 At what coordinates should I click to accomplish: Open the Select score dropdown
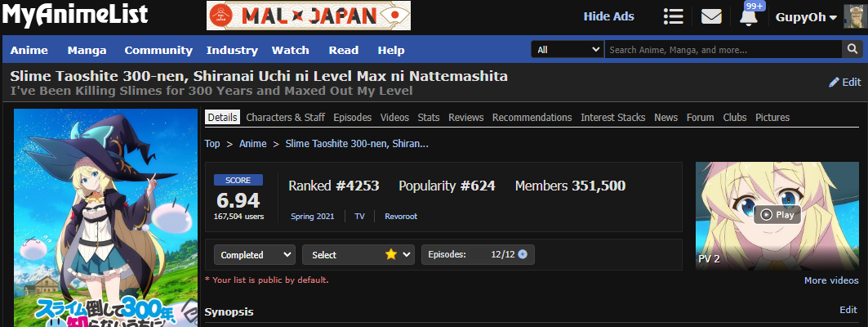pos(358,254)
